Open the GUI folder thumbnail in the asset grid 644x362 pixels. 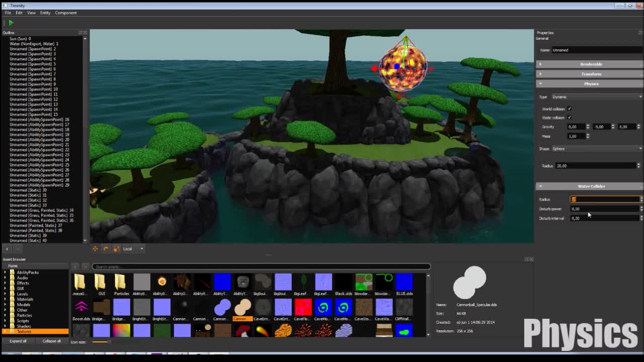click(101, 285)
